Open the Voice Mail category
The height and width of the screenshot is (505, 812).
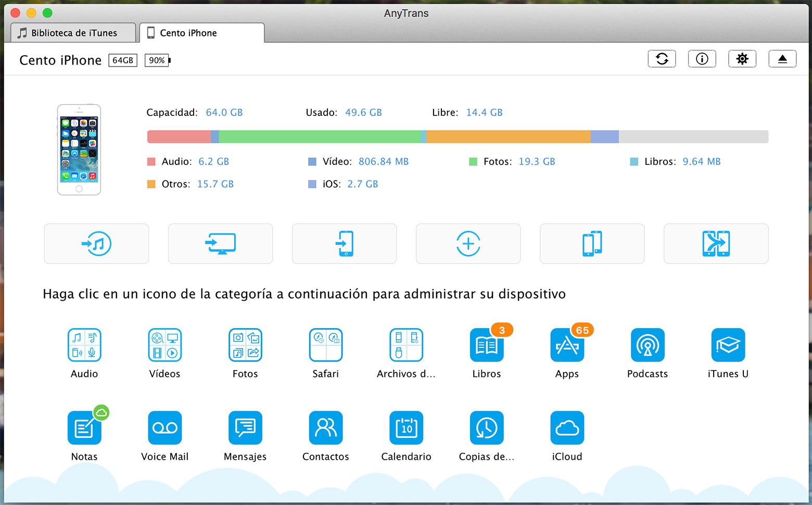(x=165, y=428)
